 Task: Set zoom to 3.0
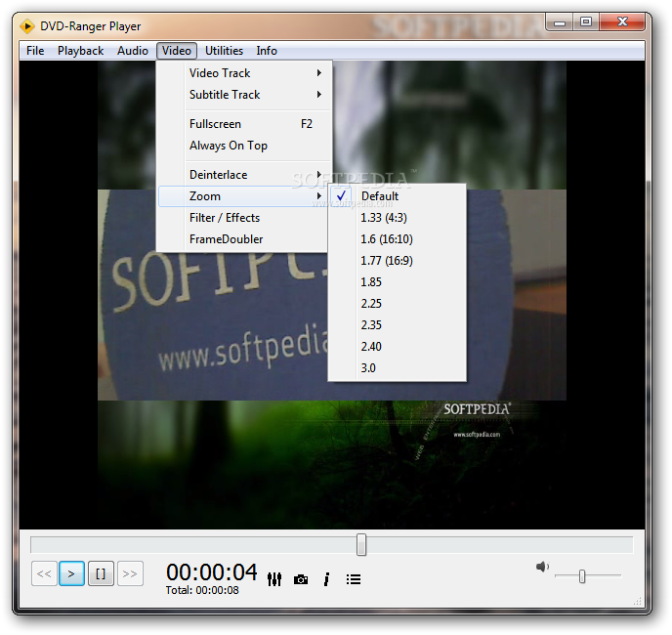[397, 367]
